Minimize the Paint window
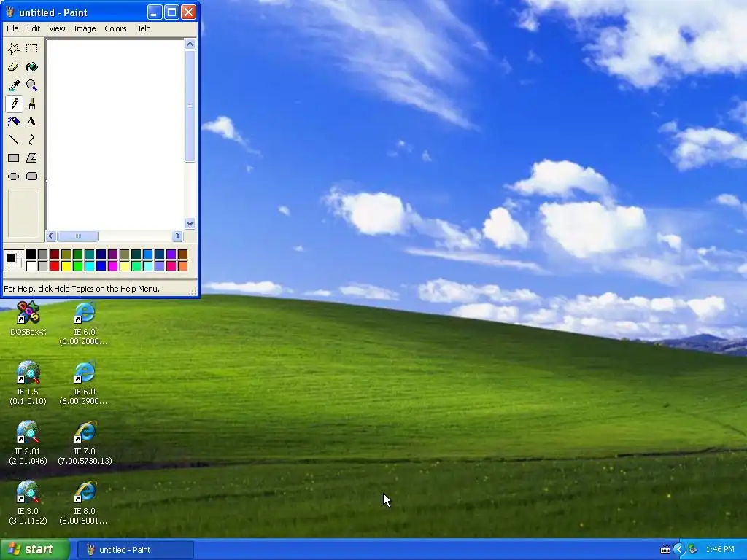 pos(154,12)
